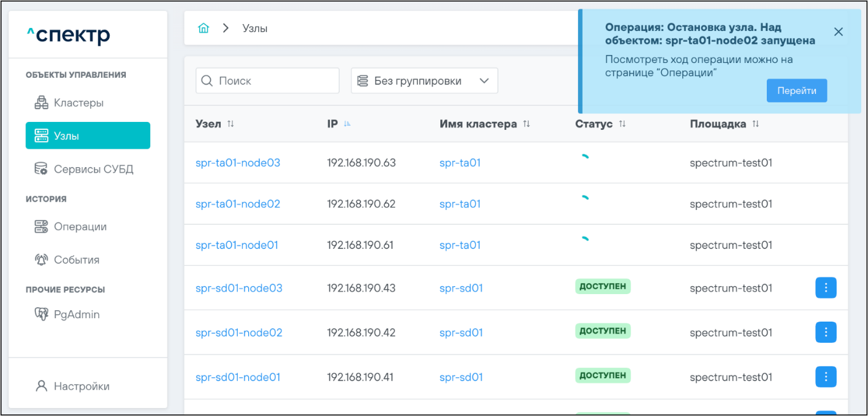Screen dimensions: 868x416
Task: Open Операции history page
Action: coord(80,227)
